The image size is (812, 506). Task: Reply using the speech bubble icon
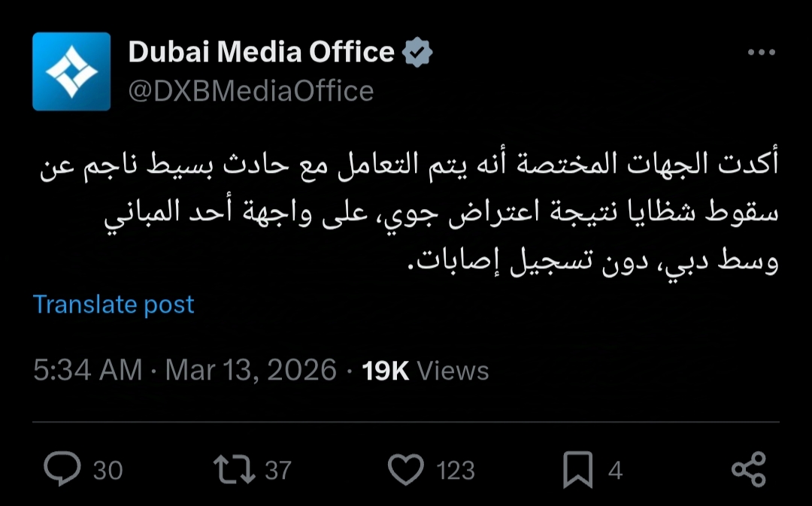62,469
